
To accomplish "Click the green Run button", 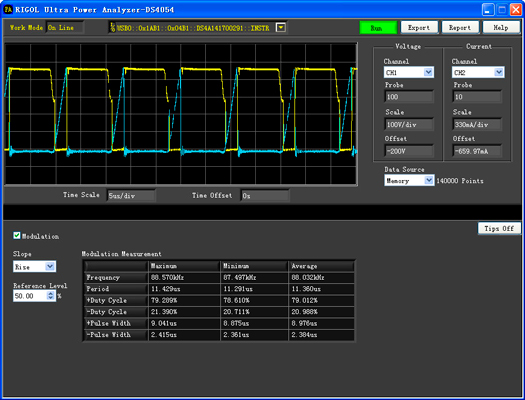I will pos(378,28).
